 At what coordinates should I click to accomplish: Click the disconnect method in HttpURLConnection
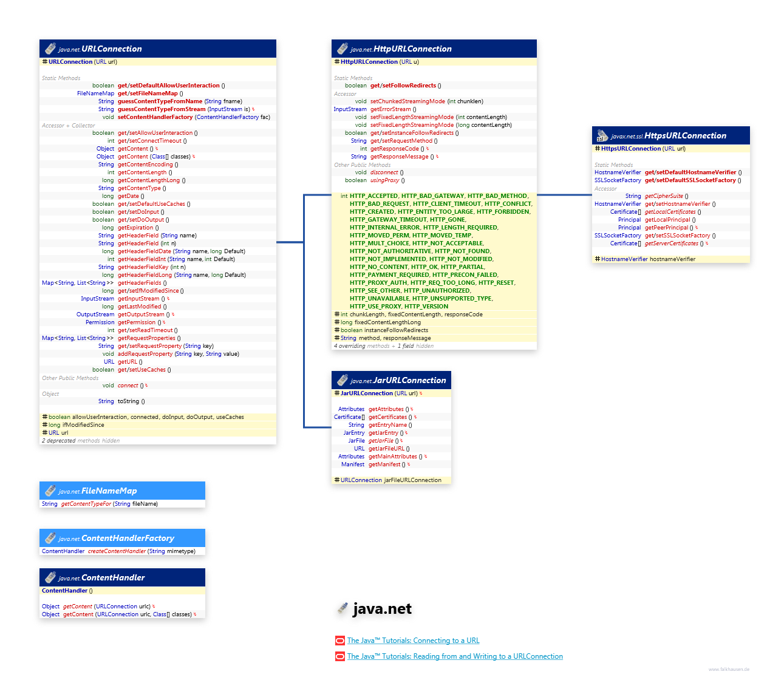[x=384, y=172]
